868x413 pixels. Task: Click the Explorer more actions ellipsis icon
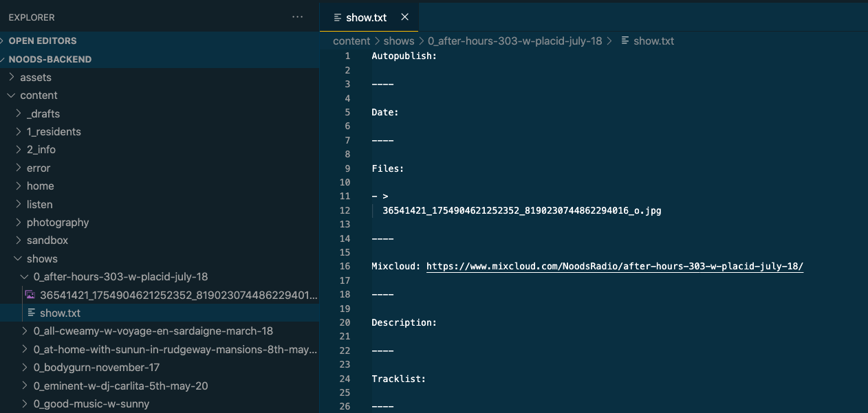tap(297, 17)
